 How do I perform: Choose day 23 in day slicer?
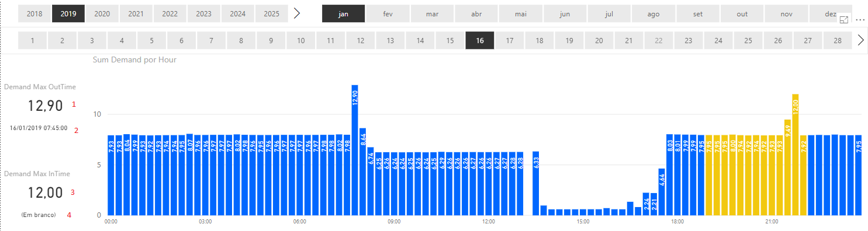[688, 40]
